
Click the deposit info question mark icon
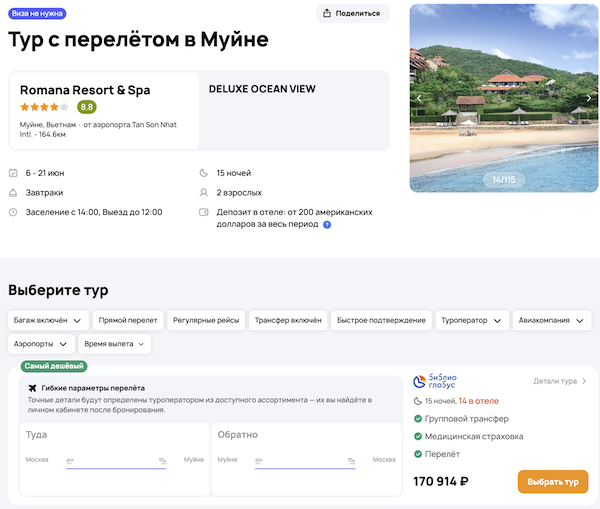[x=327, y=224]
